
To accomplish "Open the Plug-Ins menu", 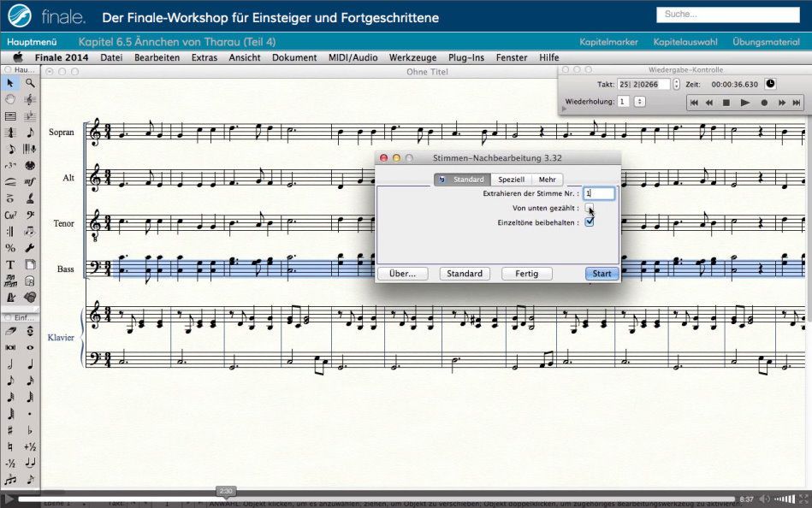I will 466,57.
